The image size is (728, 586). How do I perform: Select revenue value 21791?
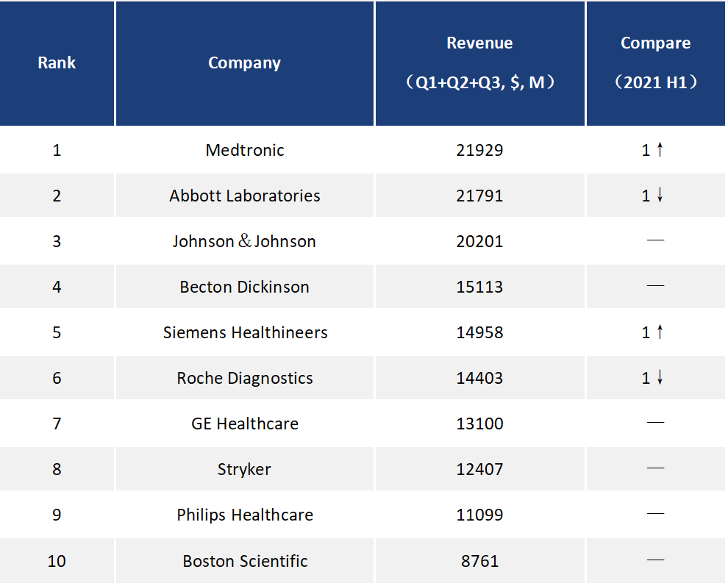point(479,196)
